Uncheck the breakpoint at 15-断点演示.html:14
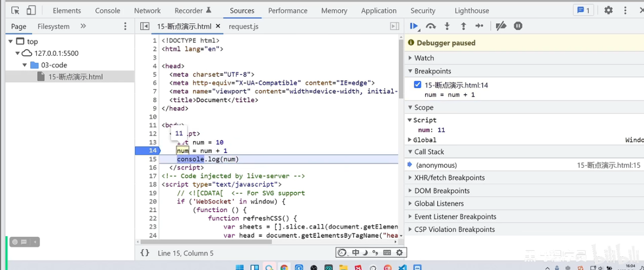Image resolution: width=644 pixels, height=270 pixels. click(417, 85)
